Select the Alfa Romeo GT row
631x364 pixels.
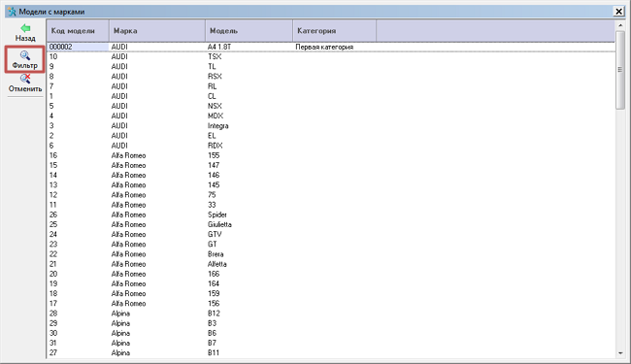click(331, 245)
